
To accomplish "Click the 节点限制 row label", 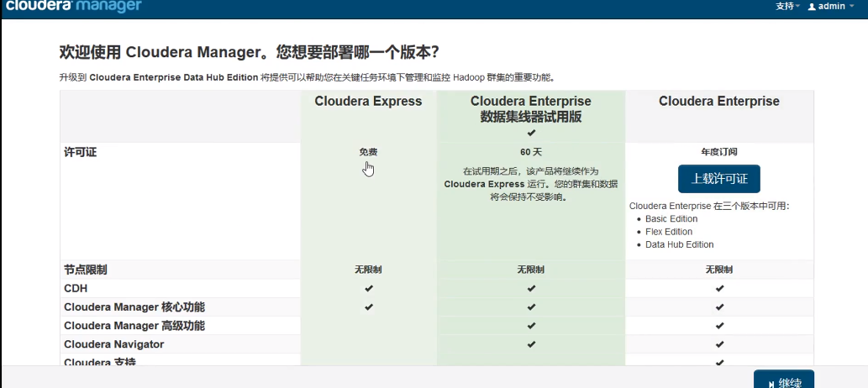I will pyautogui.click(x=85, y=270).
